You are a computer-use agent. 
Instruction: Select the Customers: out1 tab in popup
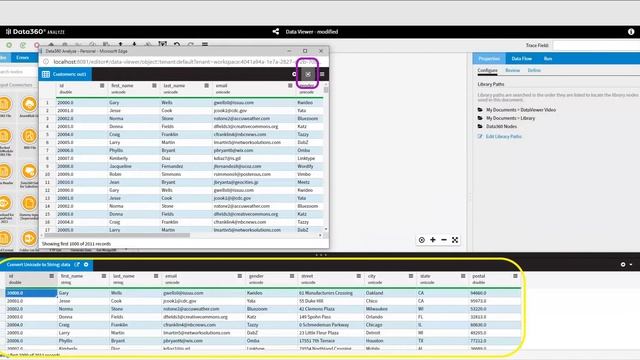65,74
